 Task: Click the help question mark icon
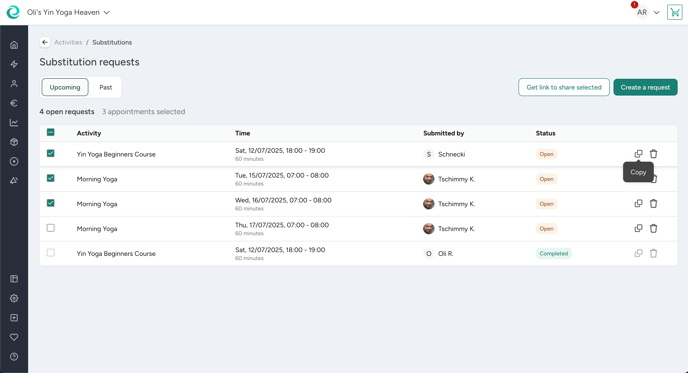14,357
